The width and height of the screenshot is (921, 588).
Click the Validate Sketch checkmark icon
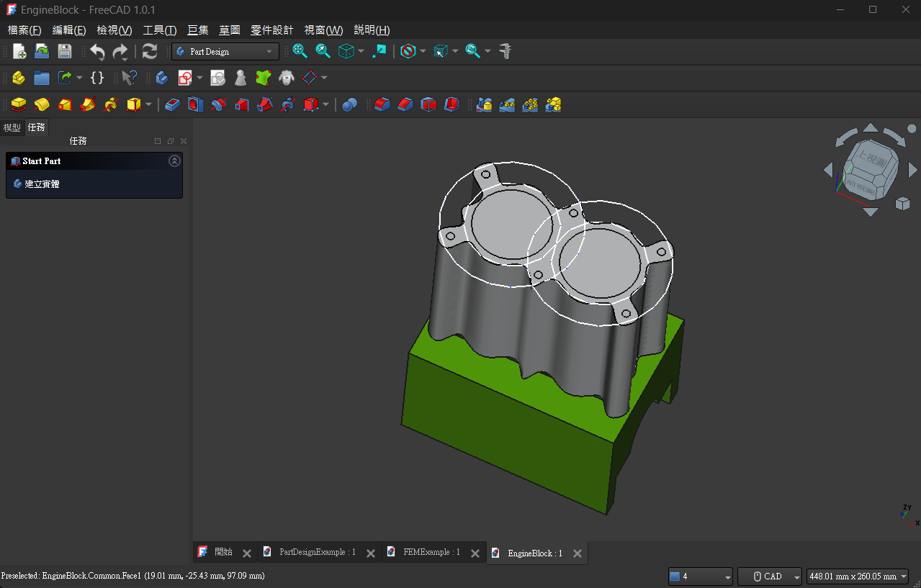pyautogui.click(x=217, y=78)
